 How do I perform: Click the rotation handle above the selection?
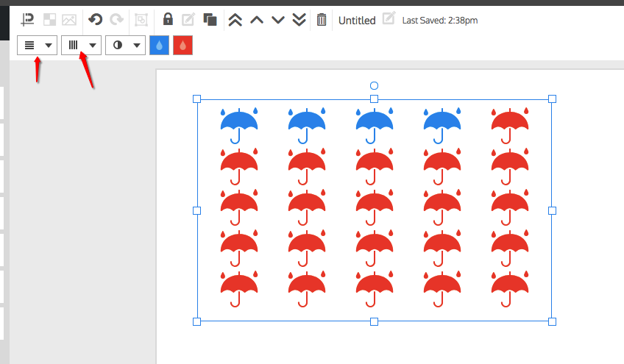click(374, 86)
